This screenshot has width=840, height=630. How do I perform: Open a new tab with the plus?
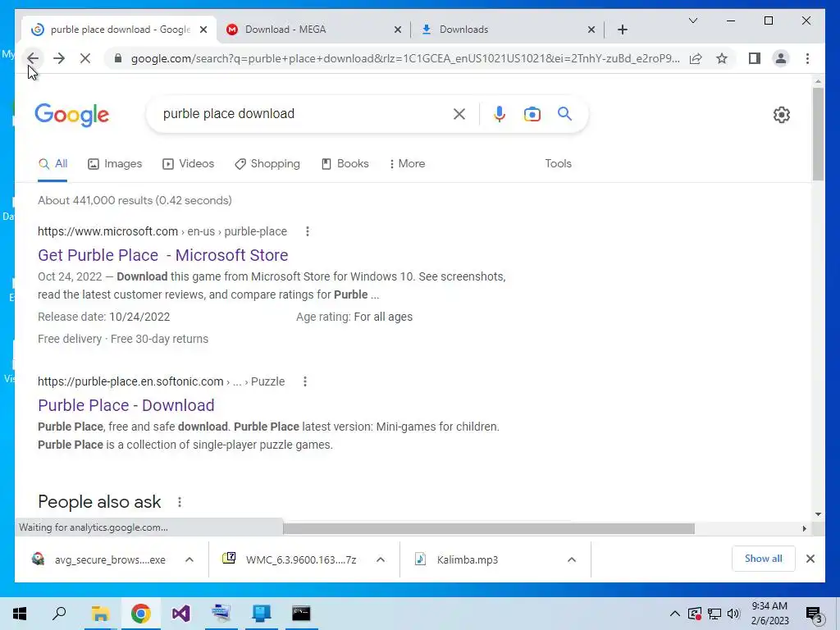[622, 30]
